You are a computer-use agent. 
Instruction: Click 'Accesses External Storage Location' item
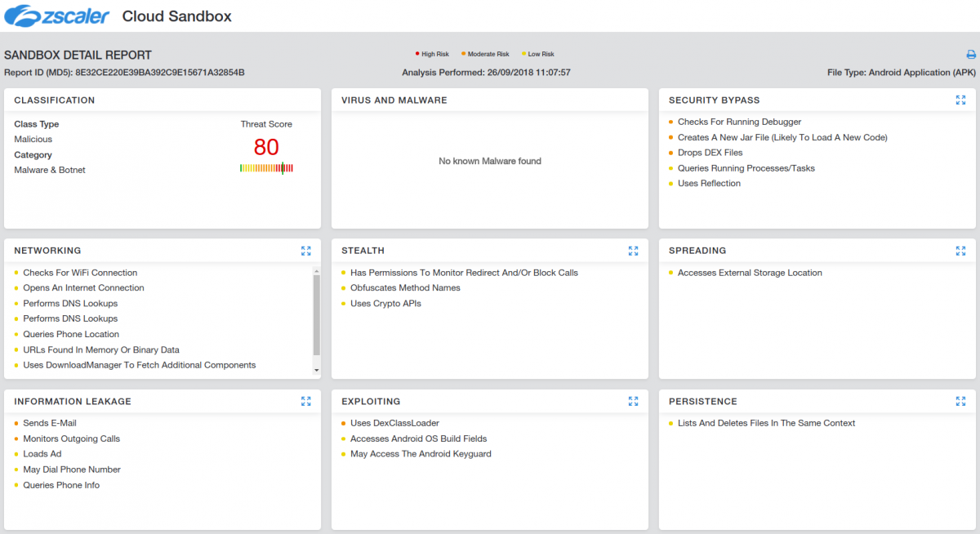[x=750, y=273]
